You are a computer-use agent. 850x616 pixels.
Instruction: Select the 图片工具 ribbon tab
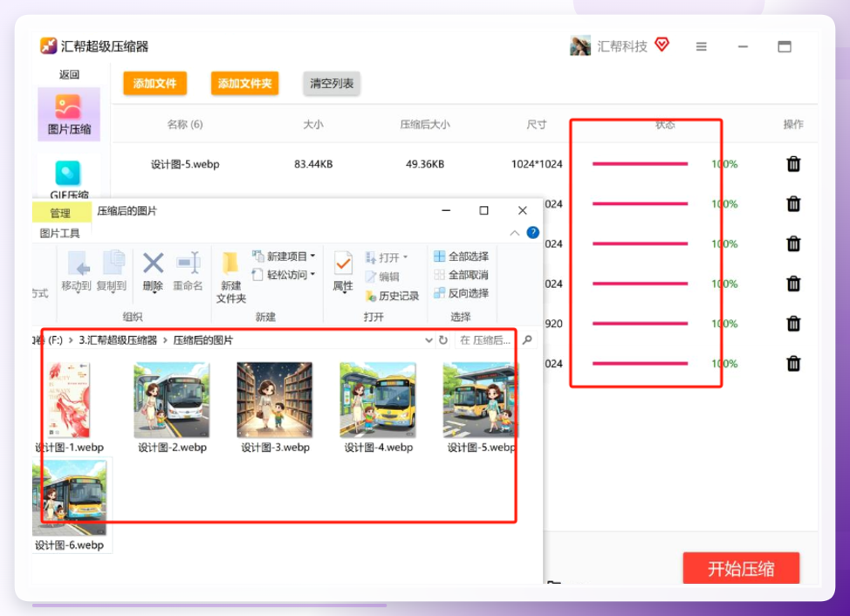pos(59,234)
